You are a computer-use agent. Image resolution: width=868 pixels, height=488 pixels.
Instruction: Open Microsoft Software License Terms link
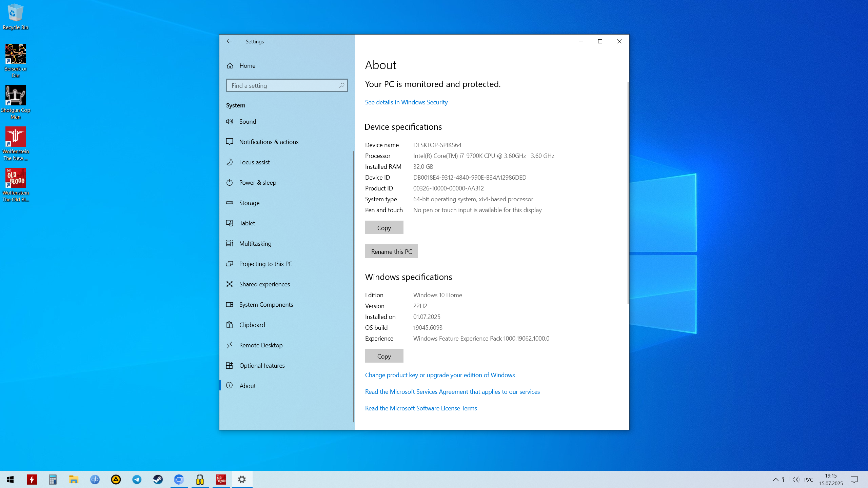click(x=421, y=408)
